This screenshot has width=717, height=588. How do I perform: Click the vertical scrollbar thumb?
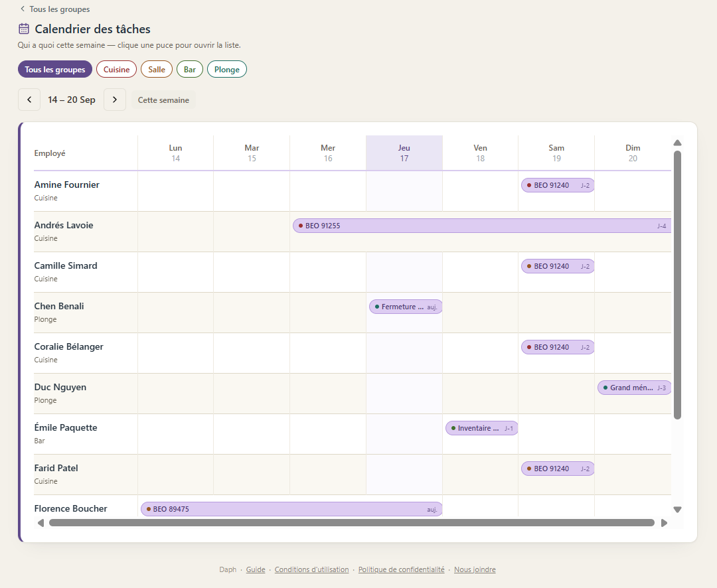point(678,285)
